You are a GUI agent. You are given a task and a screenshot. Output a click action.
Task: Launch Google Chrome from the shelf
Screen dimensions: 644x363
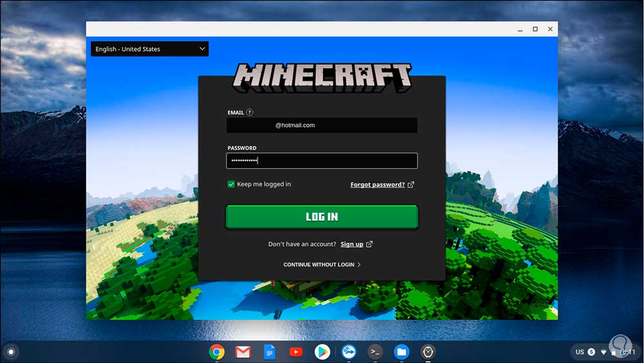[x=216, y=352]
